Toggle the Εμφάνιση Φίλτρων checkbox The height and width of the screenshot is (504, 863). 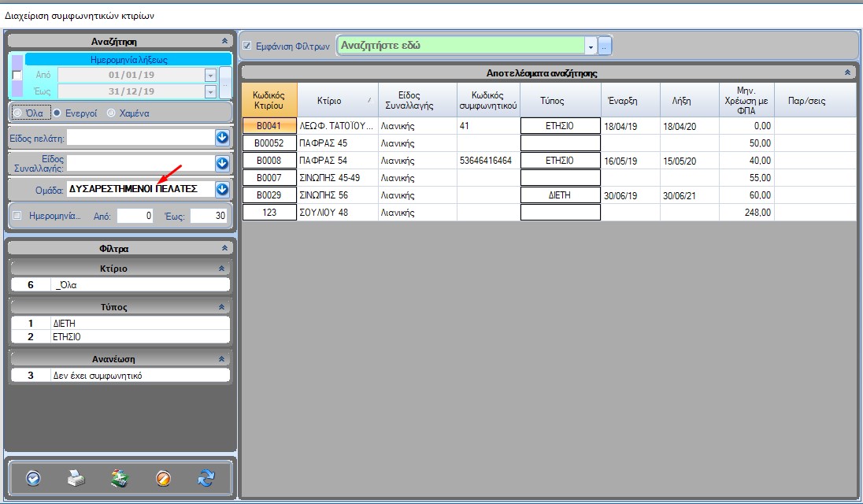pos(247,46)
